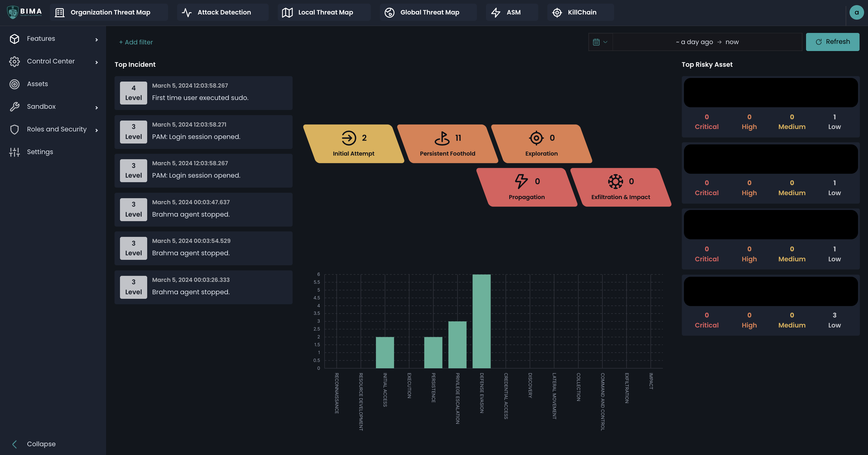Viewport: 868px width, 455px height.
Task: Select the Attack Detection waveform icon
Action: [x=186, y=12]
